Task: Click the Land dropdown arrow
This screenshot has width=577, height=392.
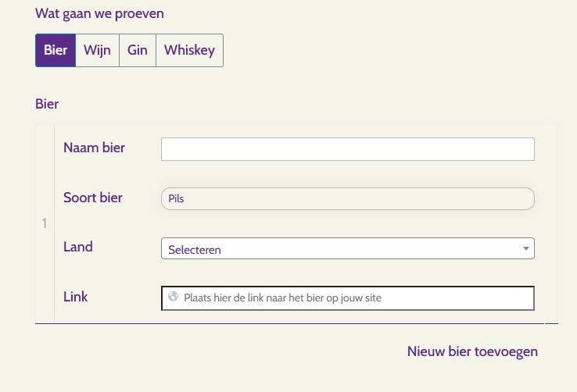Action: 525,249
